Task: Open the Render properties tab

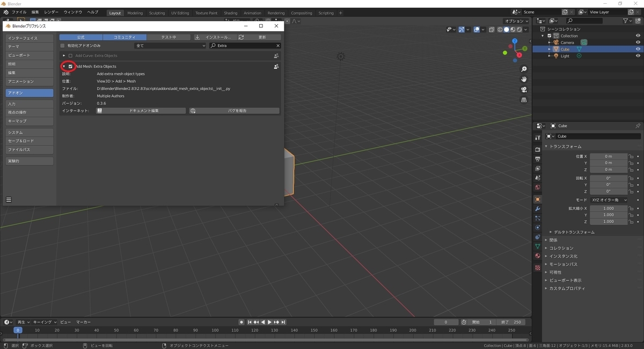Action: [x=538, y=149]
